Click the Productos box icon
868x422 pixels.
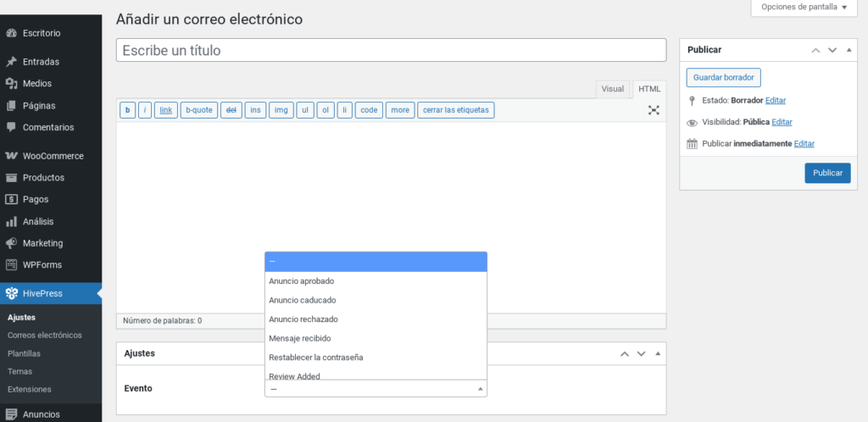pyautogui.click(x=11, y=178)
